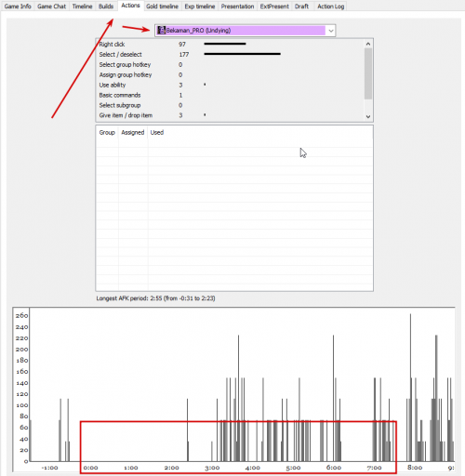
Task: Click the 97 right click count
Action: (x=182, y=45)
